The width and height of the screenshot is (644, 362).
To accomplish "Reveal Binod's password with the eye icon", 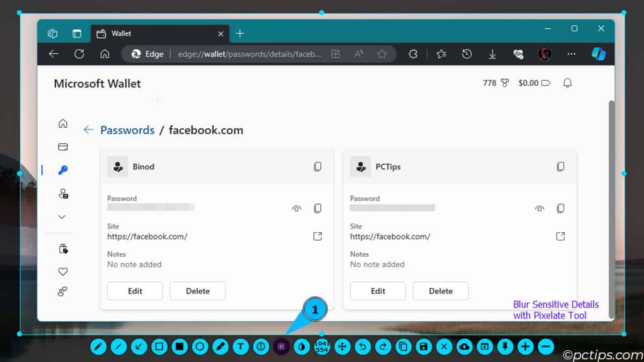I will click(x=296, y=209).
